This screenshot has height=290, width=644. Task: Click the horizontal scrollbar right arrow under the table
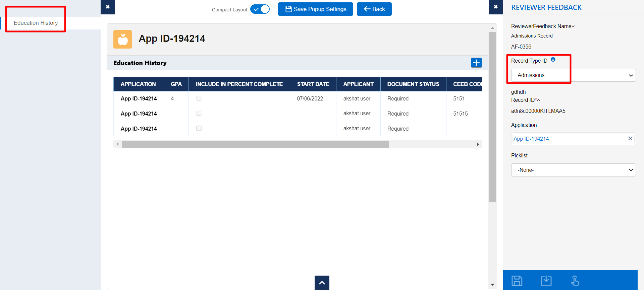click(x=478, y=144)
